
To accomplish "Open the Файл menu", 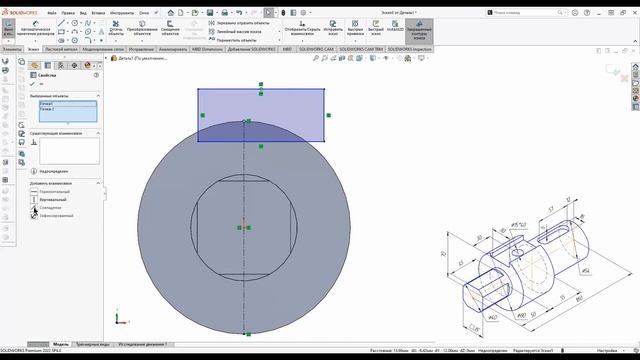I will (52, 13).
